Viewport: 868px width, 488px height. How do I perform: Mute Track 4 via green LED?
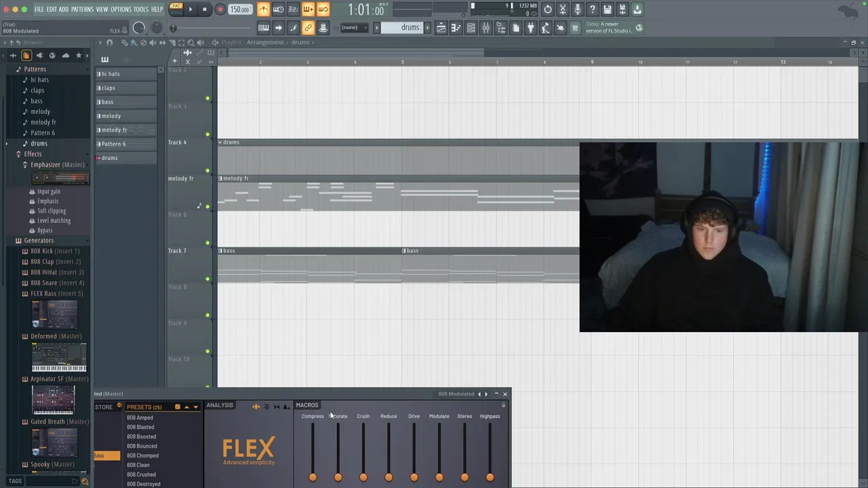(x=208, y=171)
